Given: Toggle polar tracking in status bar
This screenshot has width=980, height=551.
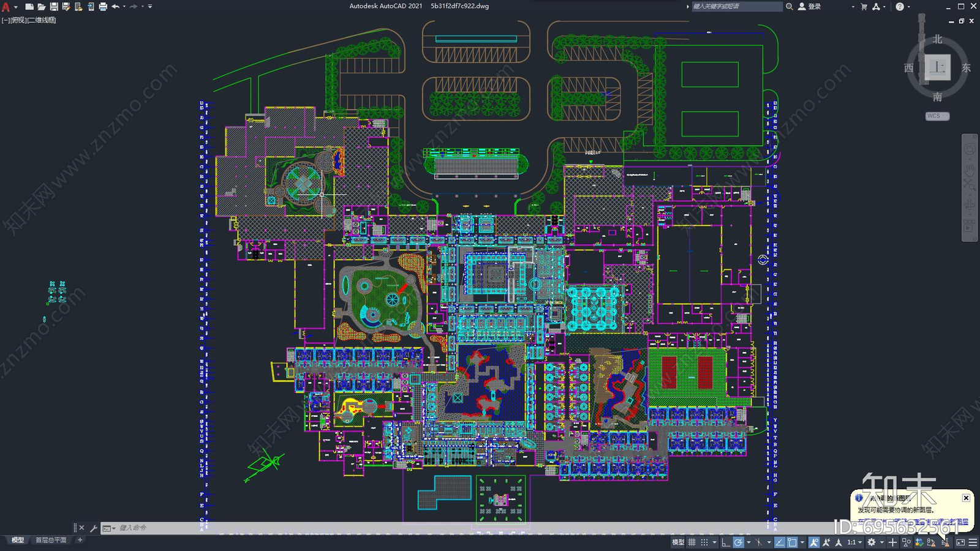Looking at the screenshot, I should point(738,542).
